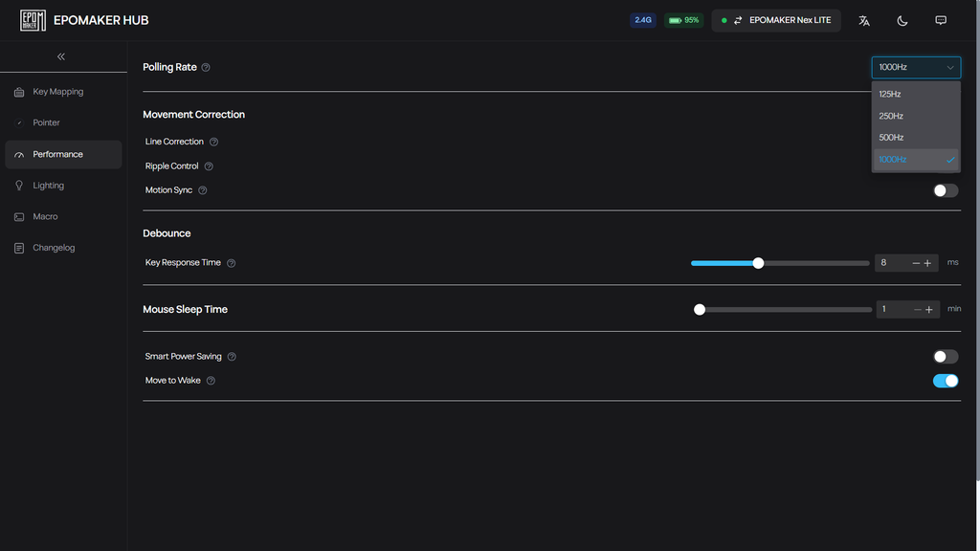
Task: Close the Polling Rate 1000Hz dropdown
Action: click(916, 68)
